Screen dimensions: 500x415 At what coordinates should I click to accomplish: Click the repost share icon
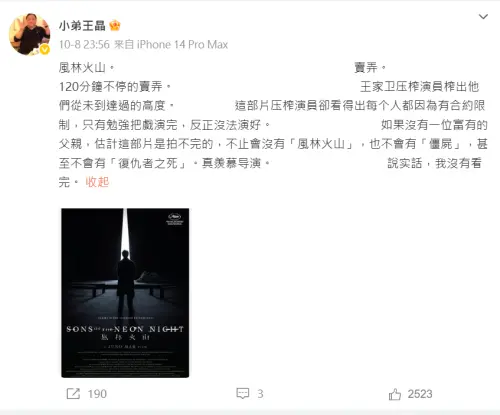coord(73,394)
